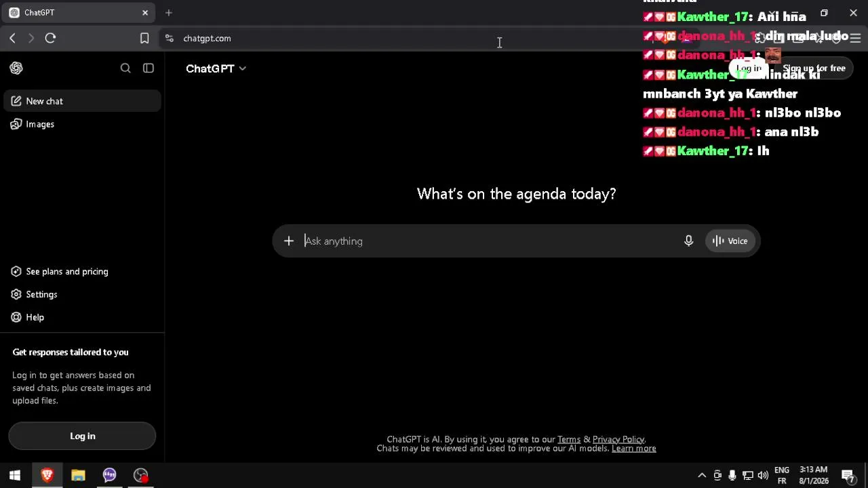Open the Help sidebar entry

(x=82, y=317)
